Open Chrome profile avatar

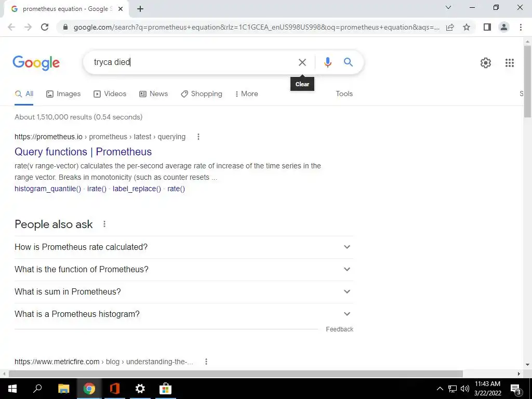[504, 27]
